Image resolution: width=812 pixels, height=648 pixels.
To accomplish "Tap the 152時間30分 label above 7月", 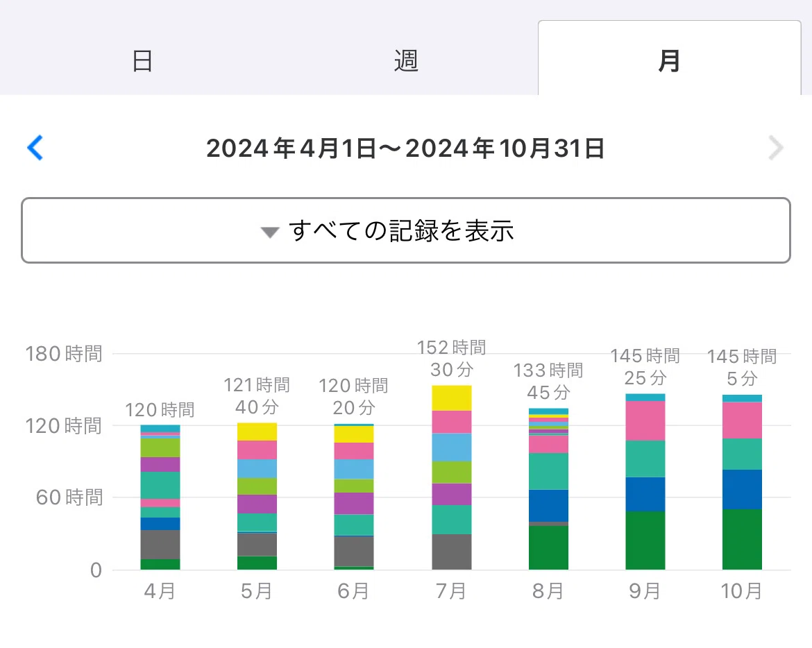I will click(452, 358).
